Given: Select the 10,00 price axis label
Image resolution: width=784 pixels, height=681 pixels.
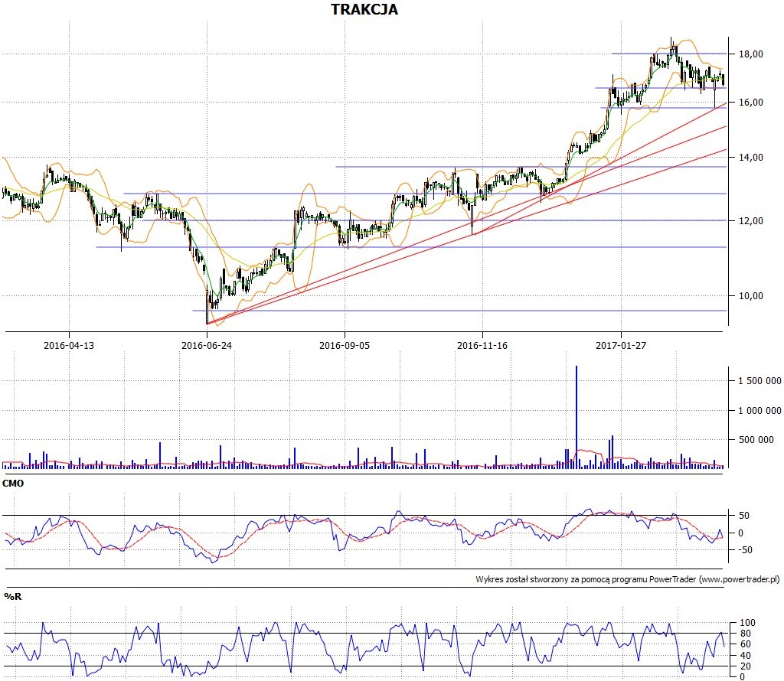Looking at the screenshot, I should (751, 296).
